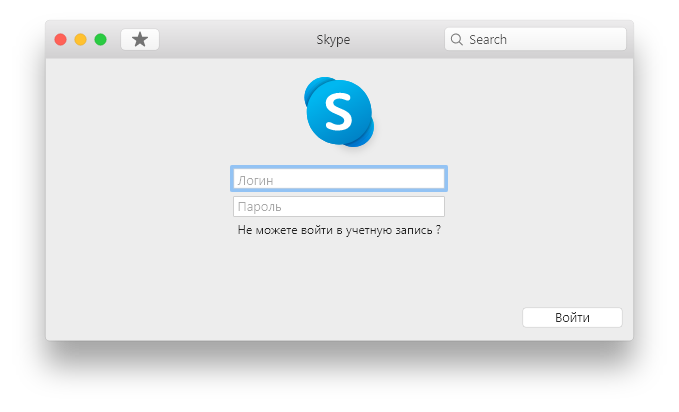Image resolution: width=679 pixels, height=412 pixels.
Task: Click the "Search" placeholder text
Action: (488, 40)
